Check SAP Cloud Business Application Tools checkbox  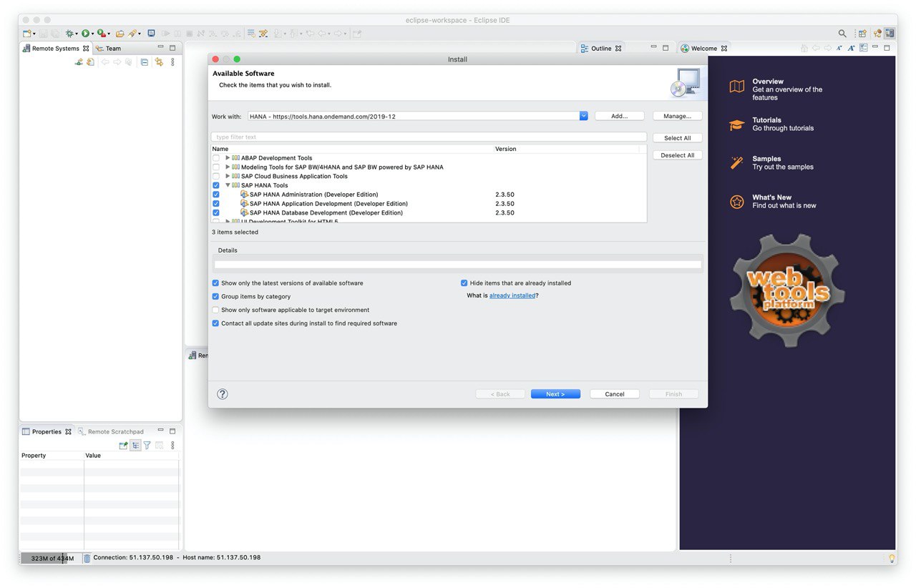coord(216,177)
